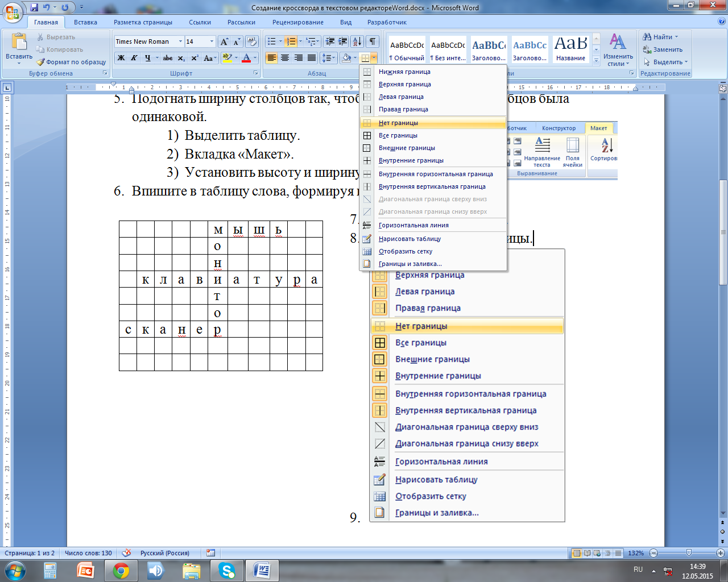Toggle Superscript (x²) formatting
Screen dimensions: 728x582
pyautogui.click(x=195, y=58)
